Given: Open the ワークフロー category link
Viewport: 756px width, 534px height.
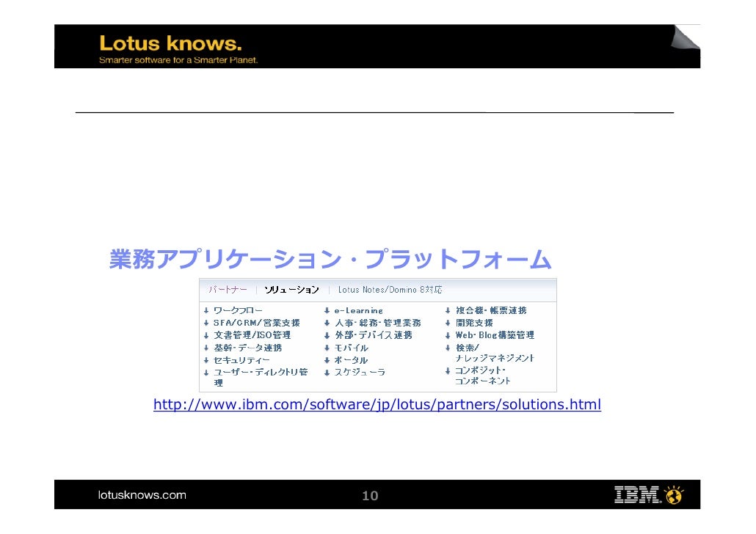Looking at the screenshot, I should (x=238, y=310).
